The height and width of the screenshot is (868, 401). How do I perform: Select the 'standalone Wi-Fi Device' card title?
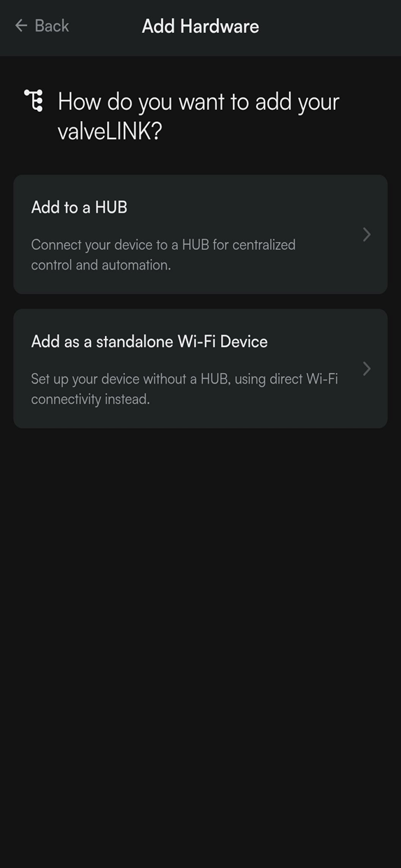tap(149, 342)
